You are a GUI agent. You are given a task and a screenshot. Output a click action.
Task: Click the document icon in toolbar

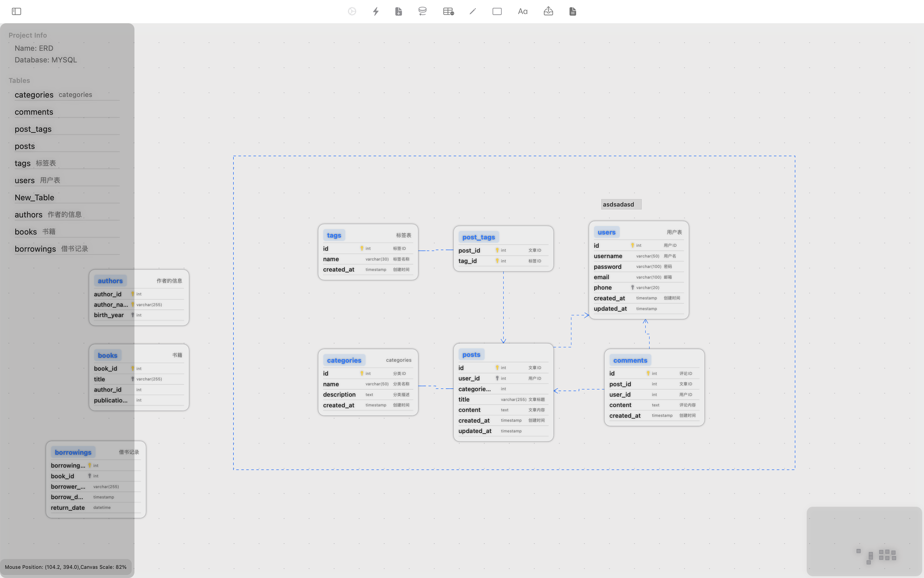(x=573, y=12)
